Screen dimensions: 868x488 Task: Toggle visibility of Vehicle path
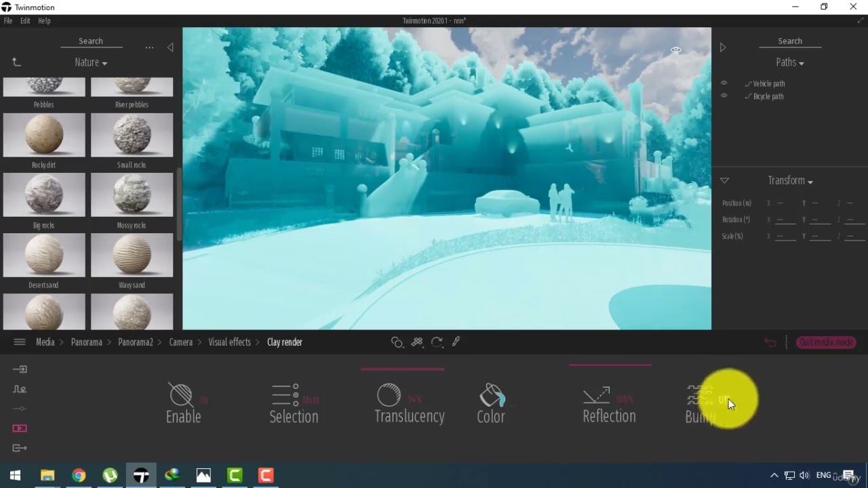[724, 83]
